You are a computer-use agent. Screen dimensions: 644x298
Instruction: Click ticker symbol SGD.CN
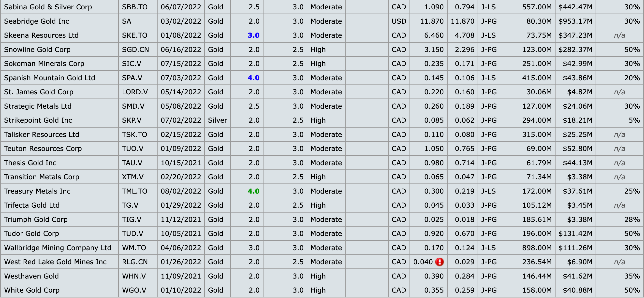[135, 50]
